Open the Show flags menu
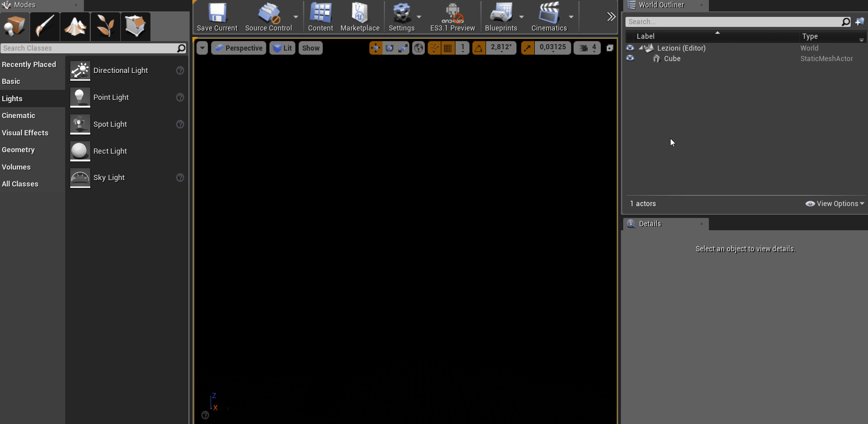The width and height of the screenshot is (868, 424). tap(310, 47)
